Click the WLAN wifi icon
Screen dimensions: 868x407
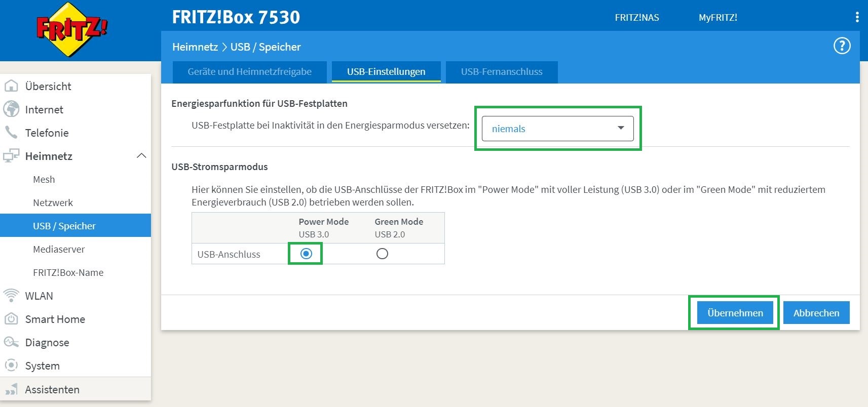(11, 296)
